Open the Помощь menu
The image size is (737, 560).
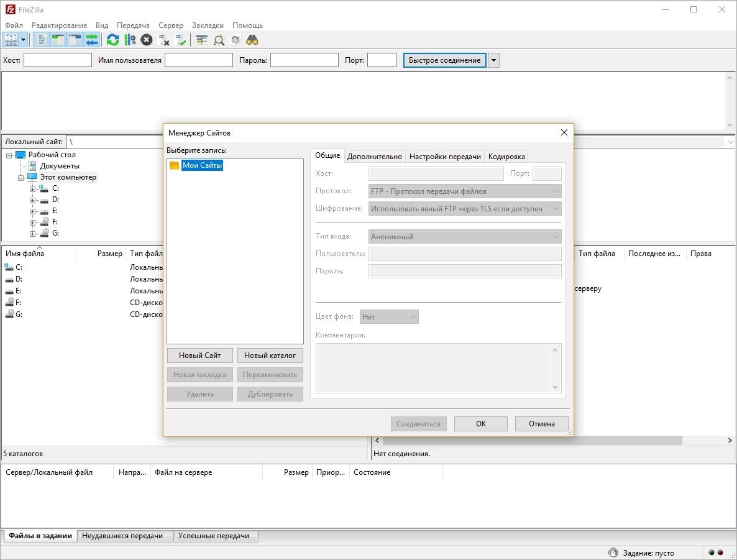pyautogui.click(x=248, y=25)
